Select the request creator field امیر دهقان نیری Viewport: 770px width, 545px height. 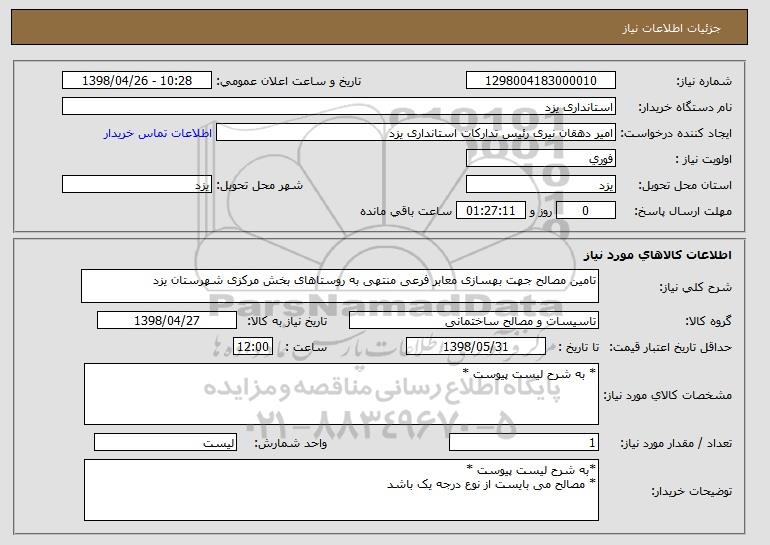(415, 133)
